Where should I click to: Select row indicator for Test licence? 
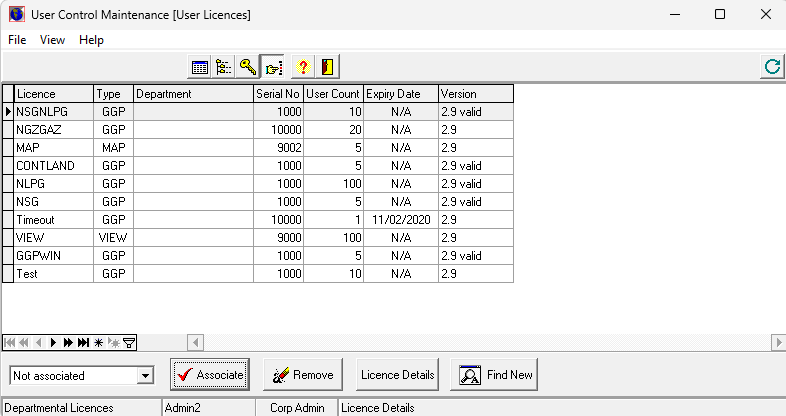tap(8, 274)
